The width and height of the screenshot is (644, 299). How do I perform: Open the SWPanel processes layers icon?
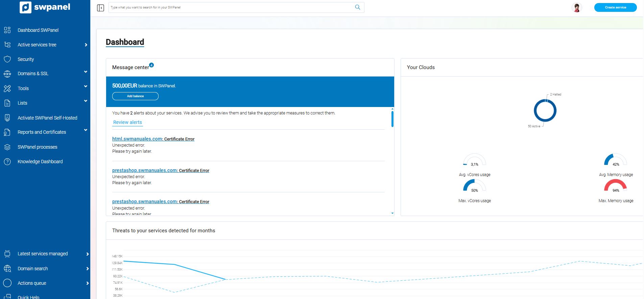point(7,147)
